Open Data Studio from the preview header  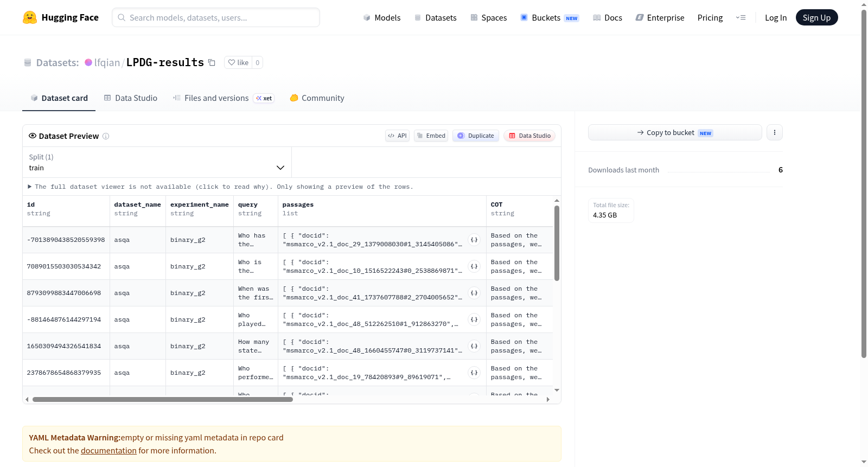[529, 136]
